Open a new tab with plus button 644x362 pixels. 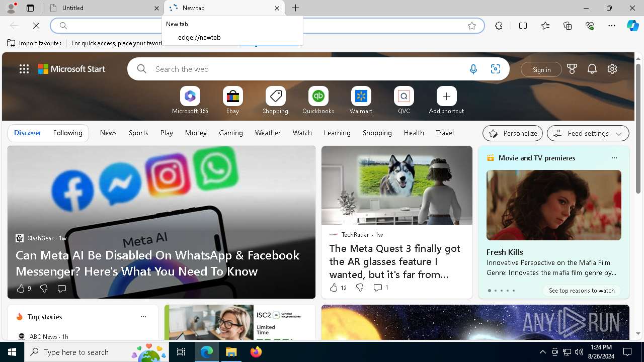pyautogui.click(x=296, y=8)
